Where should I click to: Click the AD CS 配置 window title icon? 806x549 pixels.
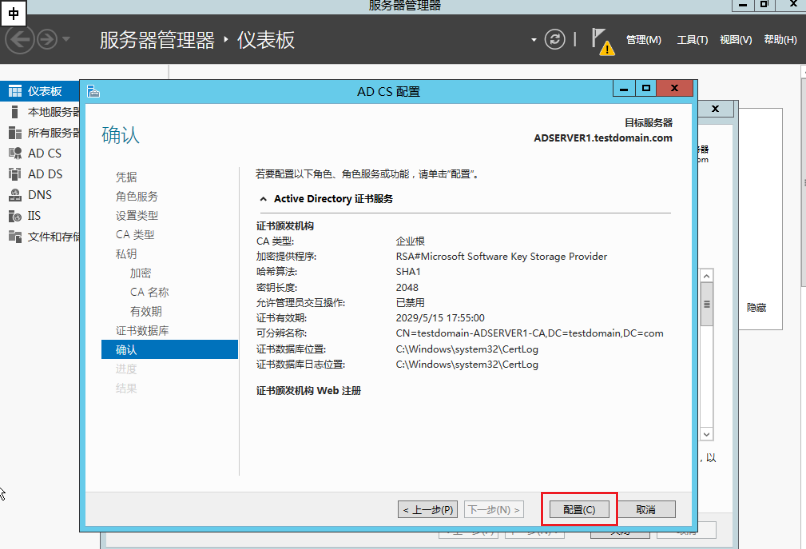pos(94,92)
